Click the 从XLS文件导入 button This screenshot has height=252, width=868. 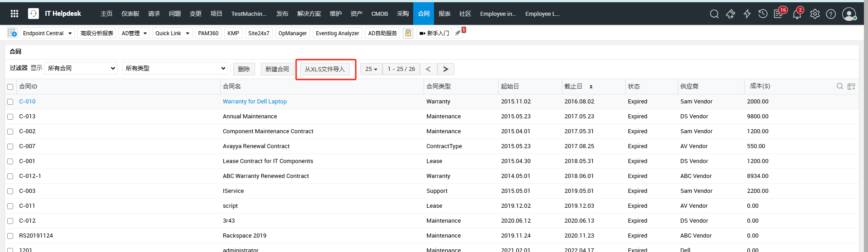(x=325, y=69)
